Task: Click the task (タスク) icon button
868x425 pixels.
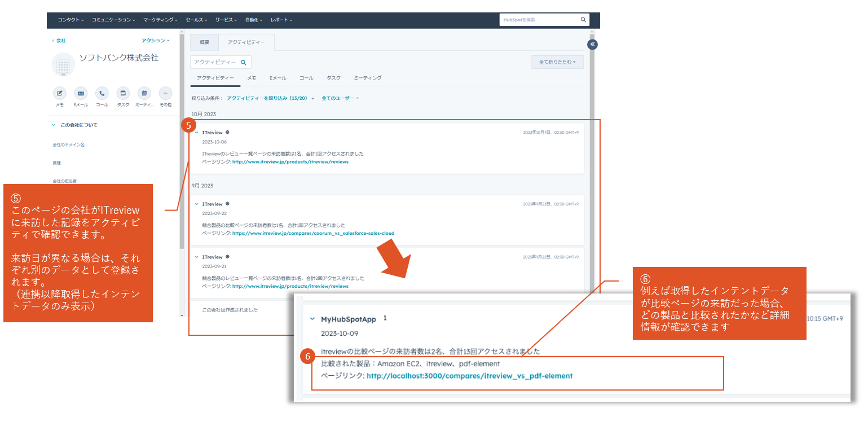Action: click(x=123, y=94)
